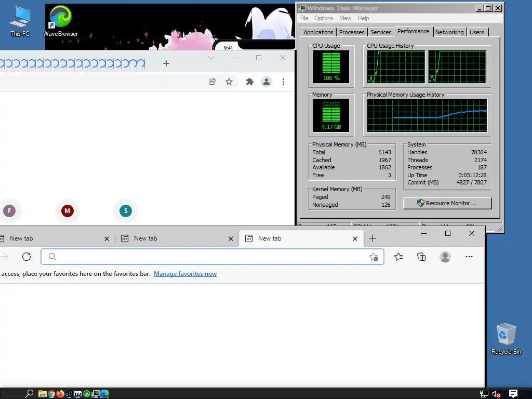Switch to the Networking tab
The width and height of the screenshot is (532, 399).
(x=449, y=32)
